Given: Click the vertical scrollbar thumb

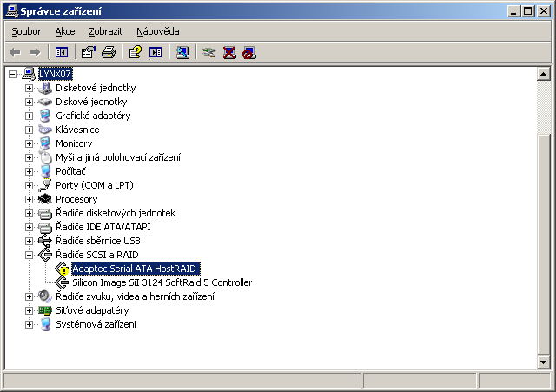Looking at the screenshot, I should coord(544,244).
